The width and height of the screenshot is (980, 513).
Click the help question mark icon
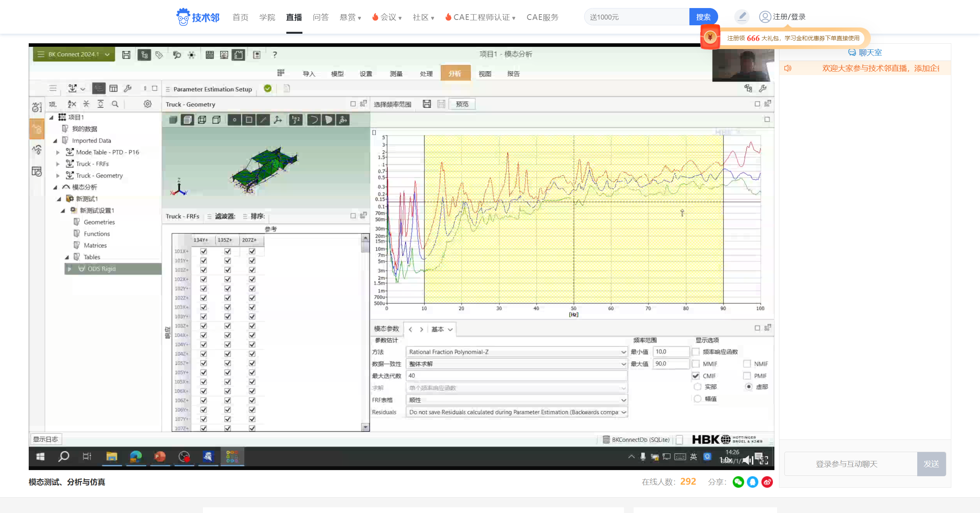coord(274,55)
